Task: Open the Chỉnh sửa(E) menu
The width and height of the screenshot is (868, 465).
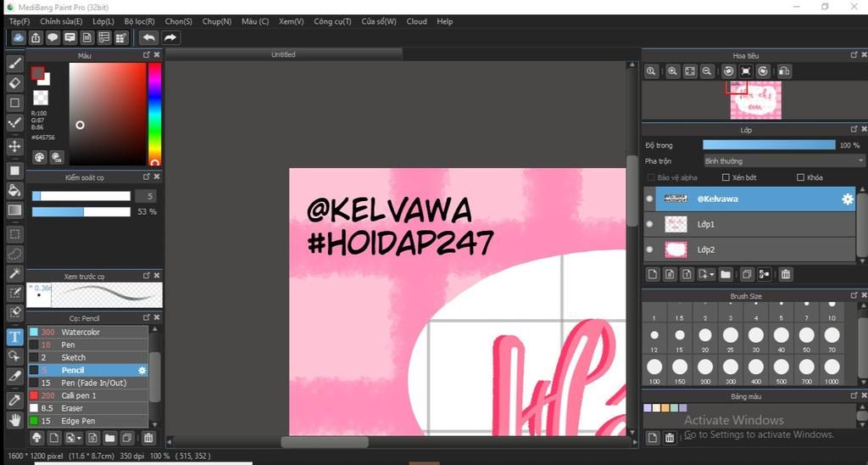Action: click(61, 21)
